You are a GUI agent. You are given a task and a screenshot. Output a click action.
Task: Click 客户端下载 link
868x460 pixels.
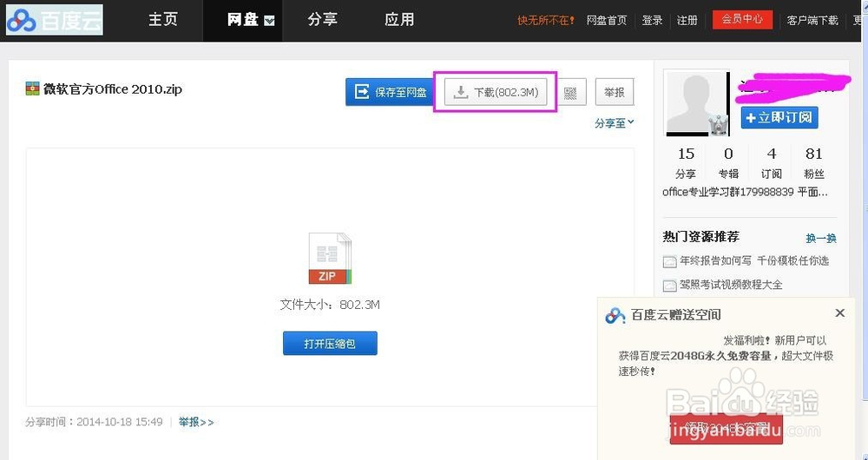812,21
